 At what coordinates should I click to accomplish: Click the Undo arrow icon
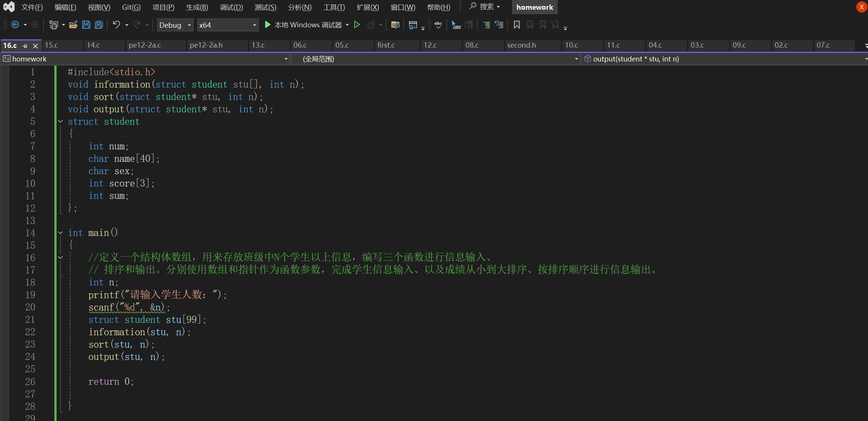[x=117, y=25]
